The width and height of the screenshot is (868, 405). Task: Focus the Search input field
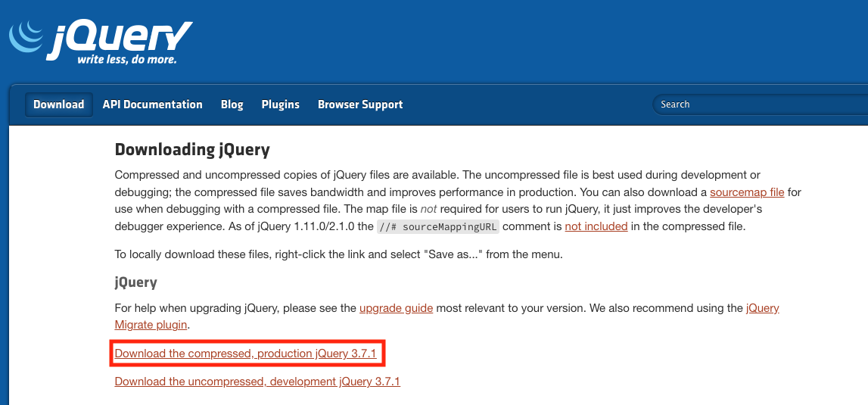pyautogui.click(x=761, y=104)
